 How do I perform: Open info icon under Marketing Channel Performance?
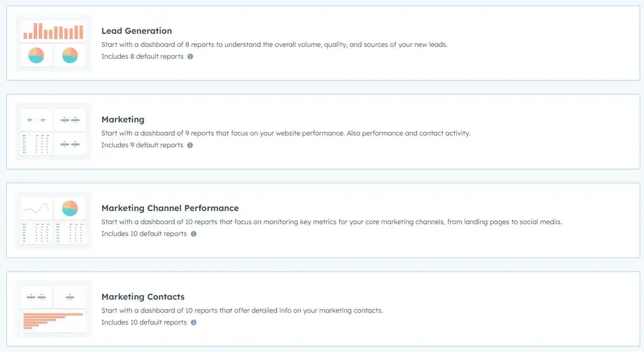(193, 234)
